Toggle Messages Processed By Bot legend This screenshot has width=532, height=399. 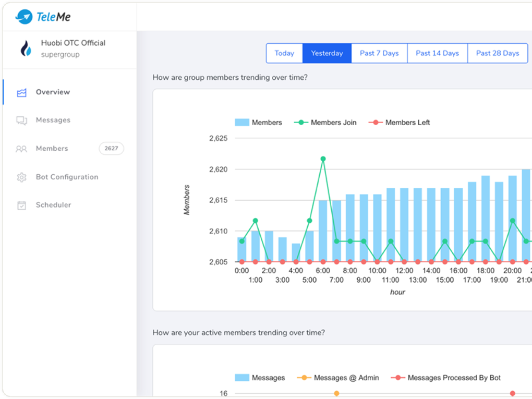coord(446,378)
